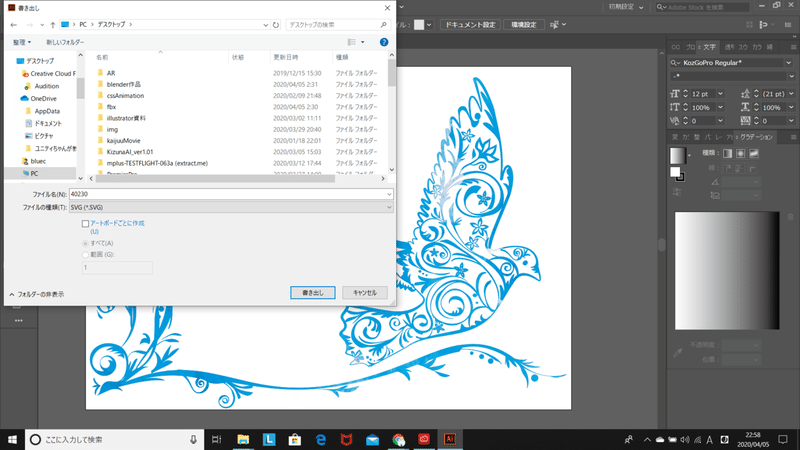Sort the file list by 名前 column
Viewport: 800px width, 450px height.
pos(102,57)
